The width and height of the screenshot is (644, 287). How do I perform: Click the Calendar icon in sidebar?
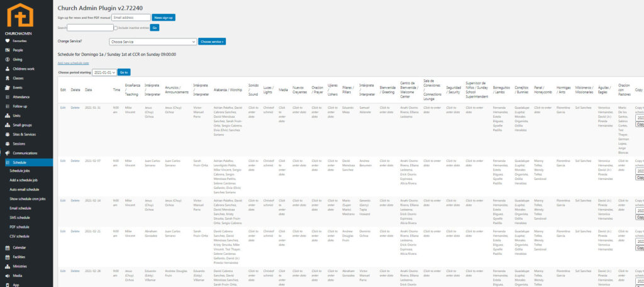[7, 247]
